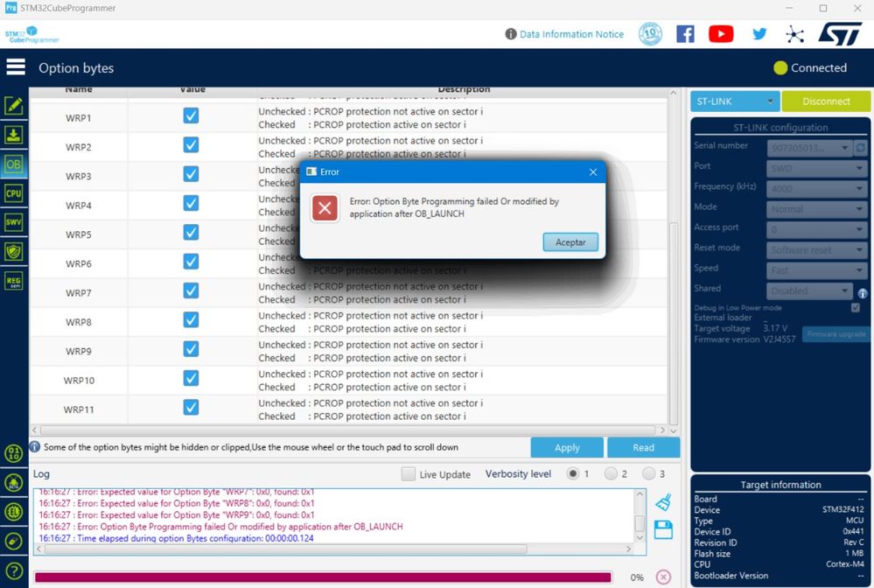Refresh the ST-LINK serial number list
This screenshot has width=874, height=588.
(861, 148)
